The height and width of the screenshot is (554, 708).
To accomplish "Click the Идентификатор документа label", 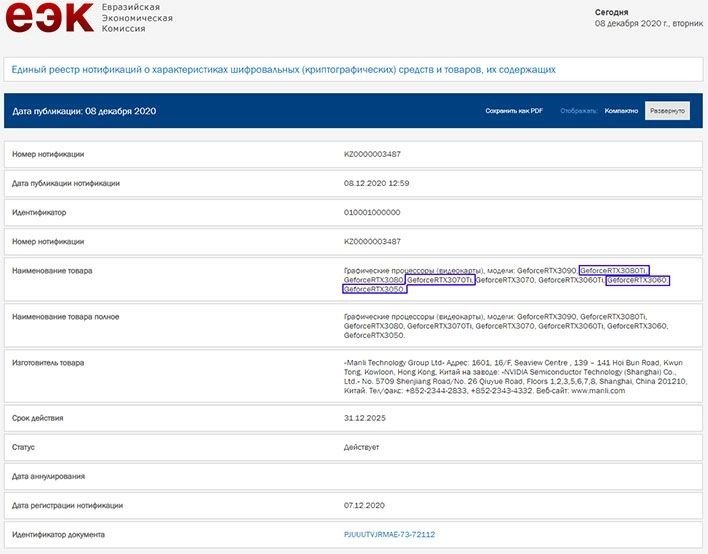I will [x=58, y=535].
